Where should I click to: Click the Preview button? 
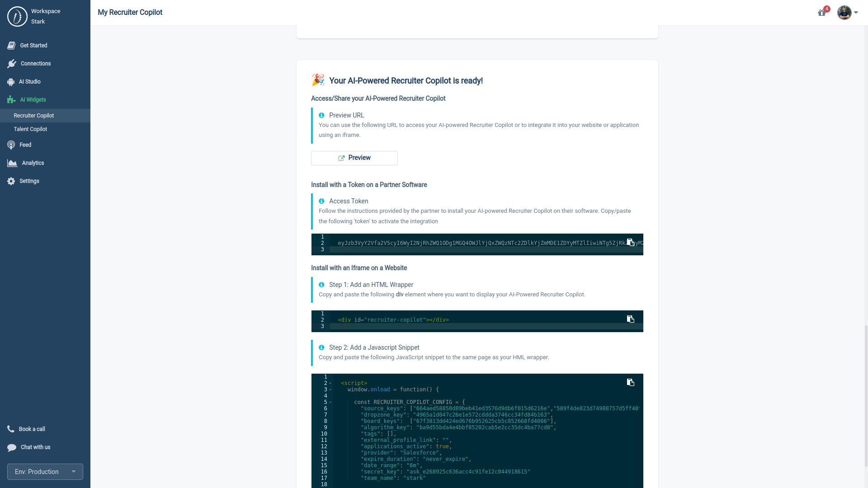pos(354,158)
